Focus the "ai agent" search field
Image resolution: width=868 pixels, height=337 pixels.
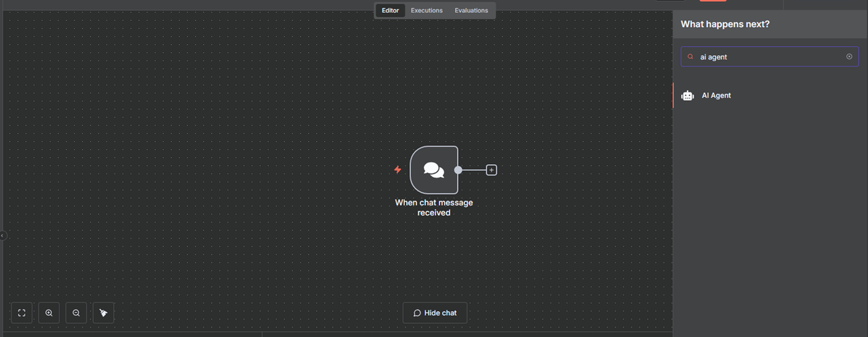(766, 57)
